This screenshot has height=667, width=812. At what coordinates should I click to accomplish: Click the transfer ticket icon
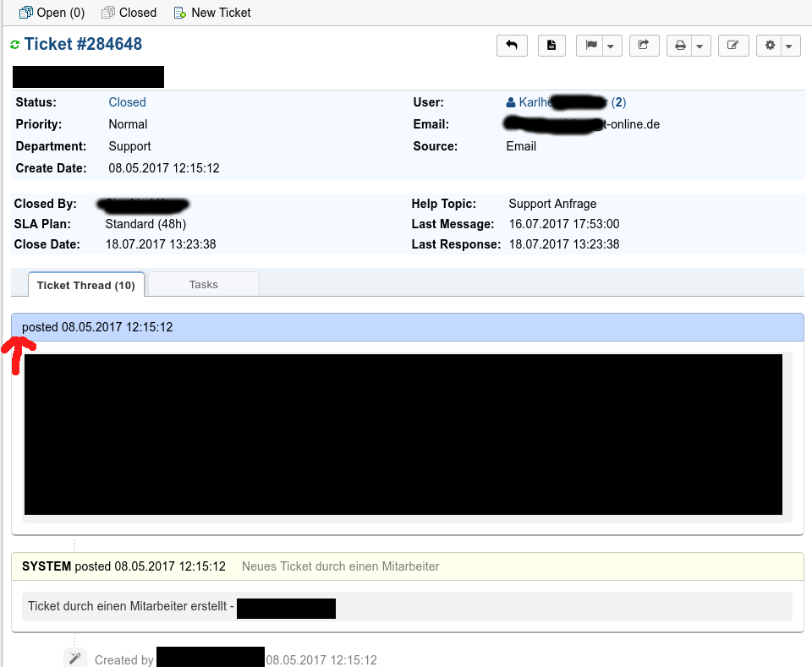pos(644,45)
